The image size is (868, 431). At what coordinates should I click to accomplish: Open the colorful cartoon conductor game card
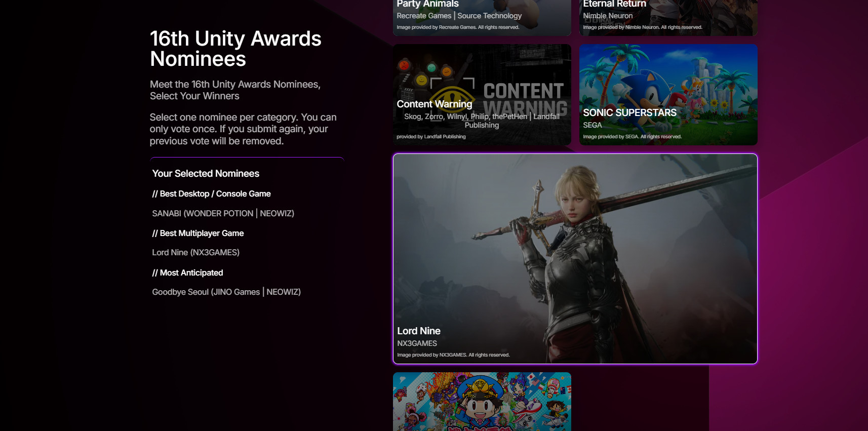(x=482, y=402)
